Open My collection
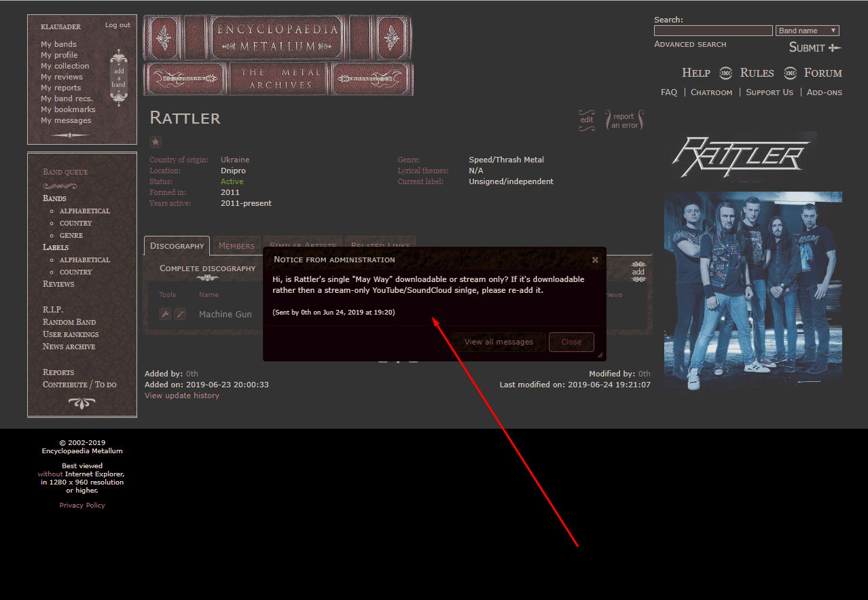Screen dimensions: 868x600 65,66
